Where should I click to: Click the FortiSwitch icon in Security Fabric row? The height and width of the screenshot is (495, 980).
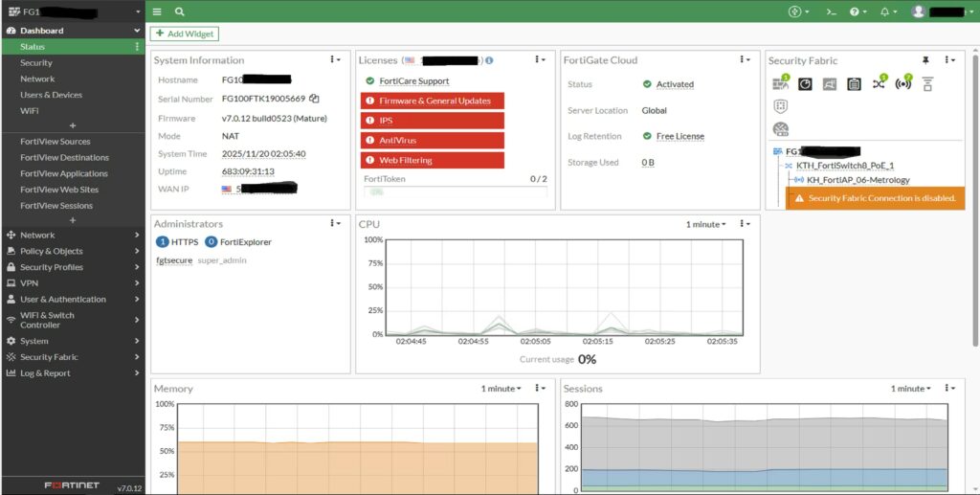(x=879, y=84)
